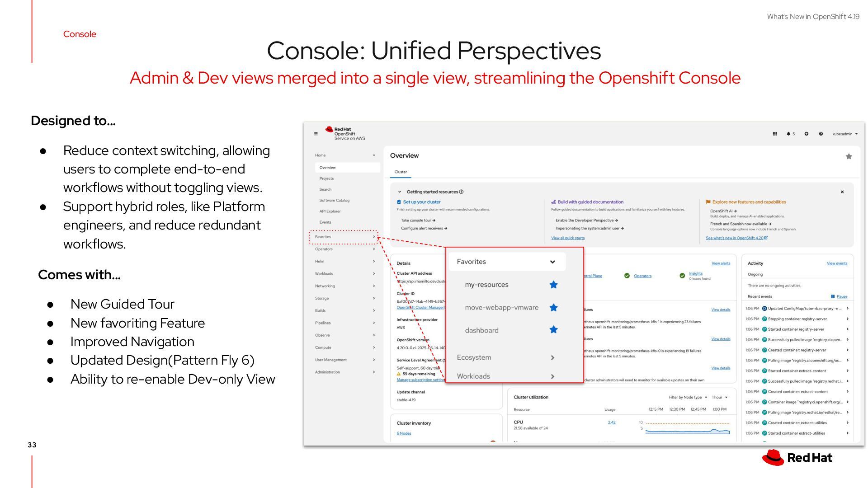Click the View alerts link

point(721,263)
